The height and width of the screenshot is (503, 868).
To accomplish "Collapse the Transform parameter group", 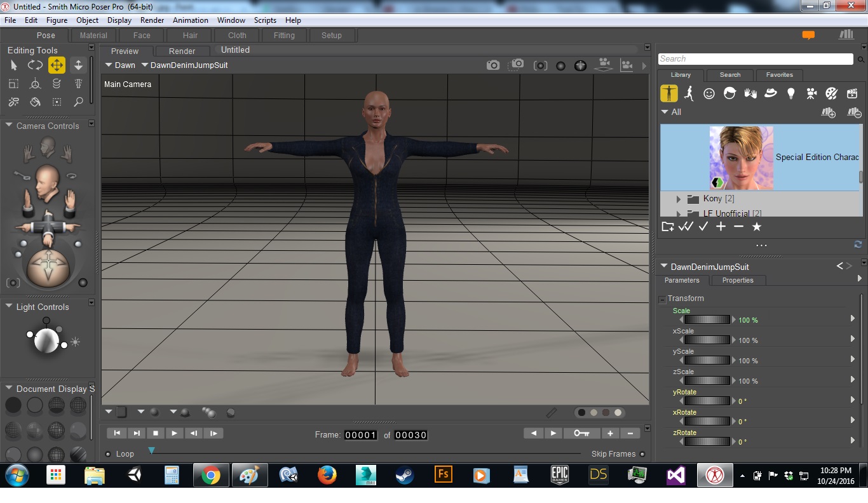I will coord(662,299).
